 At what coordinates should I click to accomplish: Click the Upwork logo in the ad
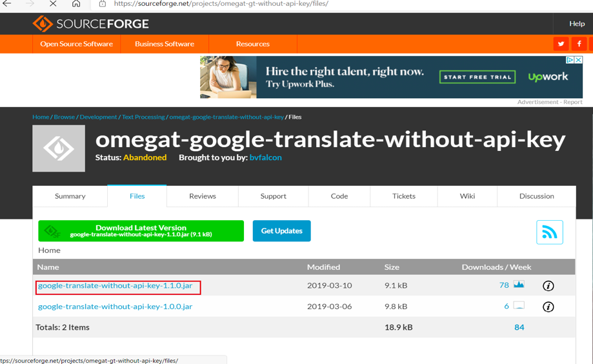tap(548, 77)
